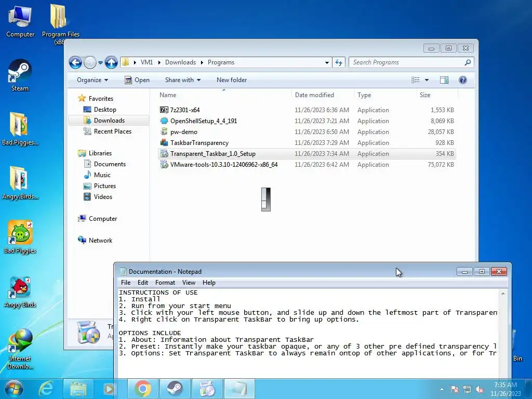Click VM1 in the address path
532x399 pixels.
click(x=147, y=62)
